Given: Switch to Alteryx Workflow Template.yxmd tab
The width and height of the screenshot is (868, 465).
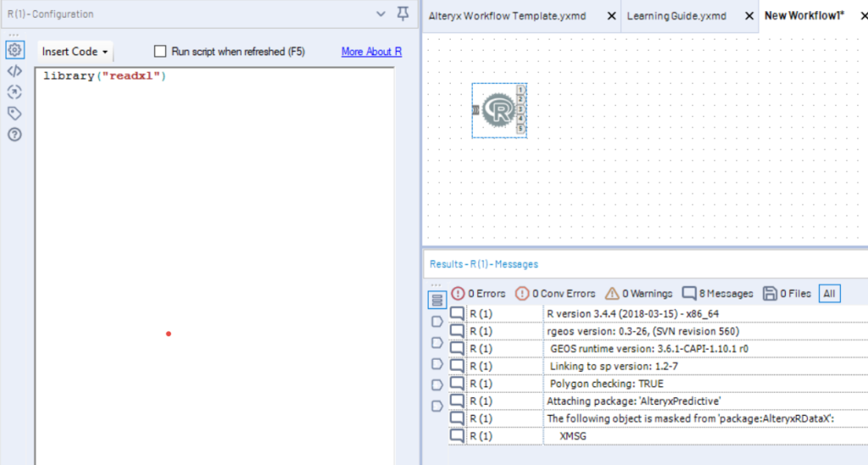Looking at the screenshot, I should point(507,16).
